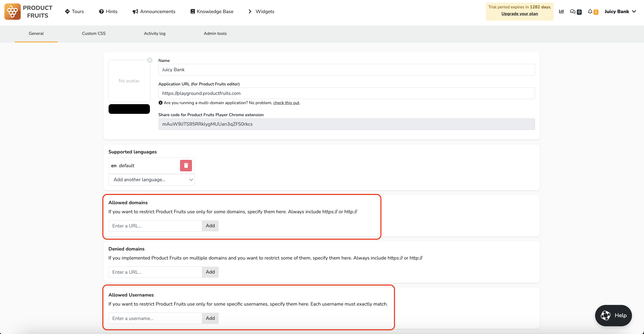Open the Hints menu
This screenshot has width=644, height=334.
(108, 11)
